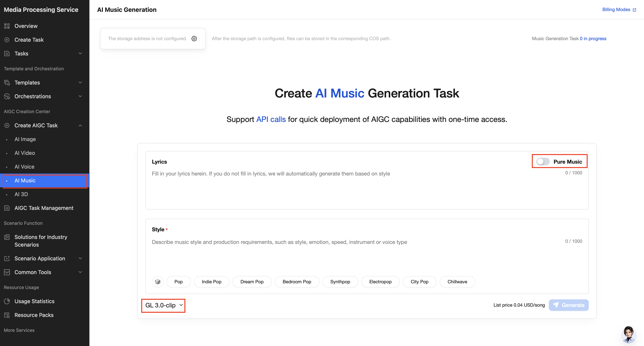Click the Orchestrations icon
The height and width of the screenshot is (346, 644).
7,96
